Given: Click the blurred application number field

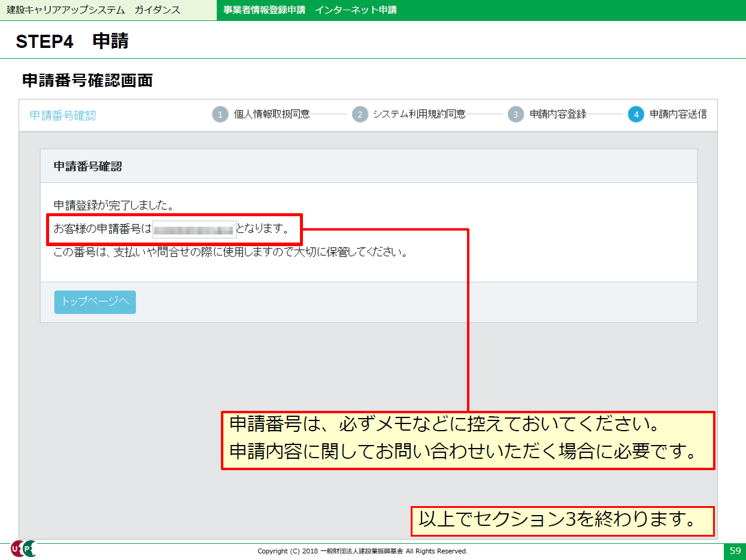Looking at the screenshot, I should click(x=194, y=229).
